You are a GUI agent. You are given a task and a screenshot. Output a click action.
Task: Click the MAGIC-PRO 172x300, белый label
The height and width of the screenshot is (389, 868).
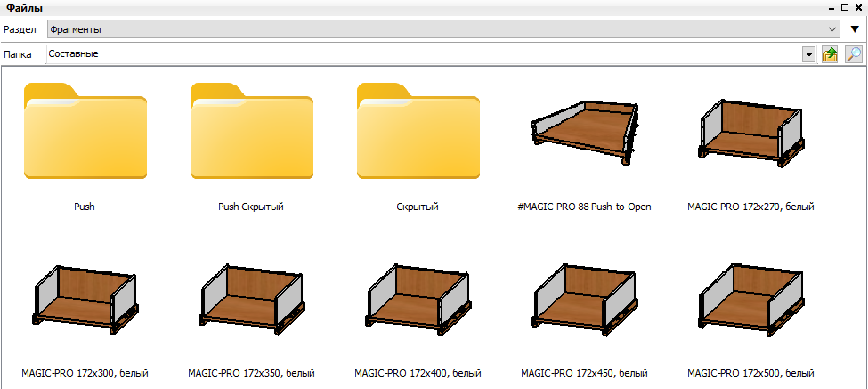[85, 373]
